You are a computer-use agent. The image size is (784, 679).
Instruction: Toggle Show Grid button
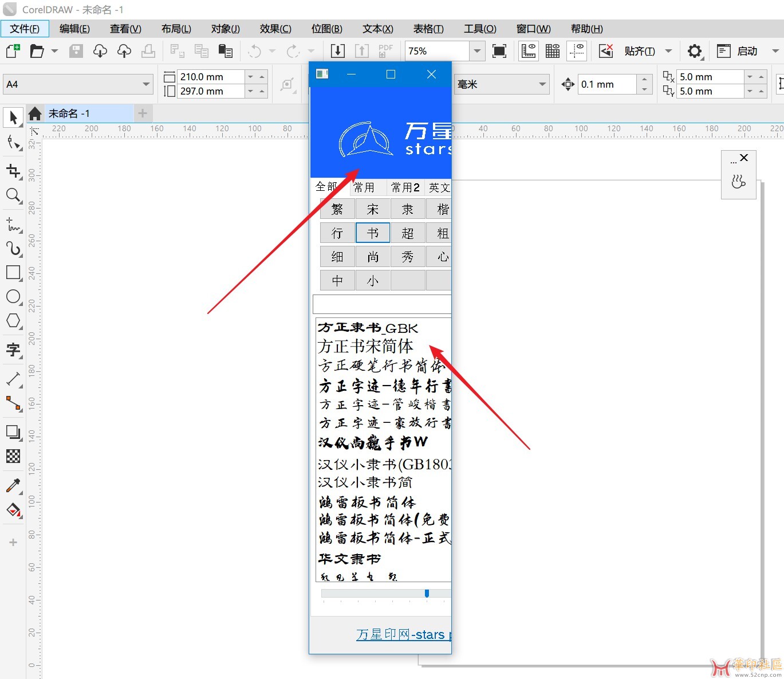tap(553, 51)
